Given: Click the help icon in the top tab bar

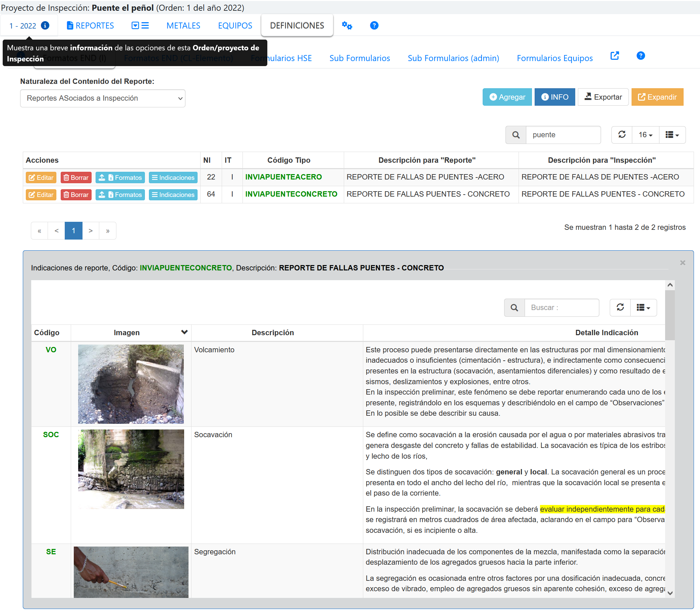Looking at the screenshot, I should (x=374, y=25).
